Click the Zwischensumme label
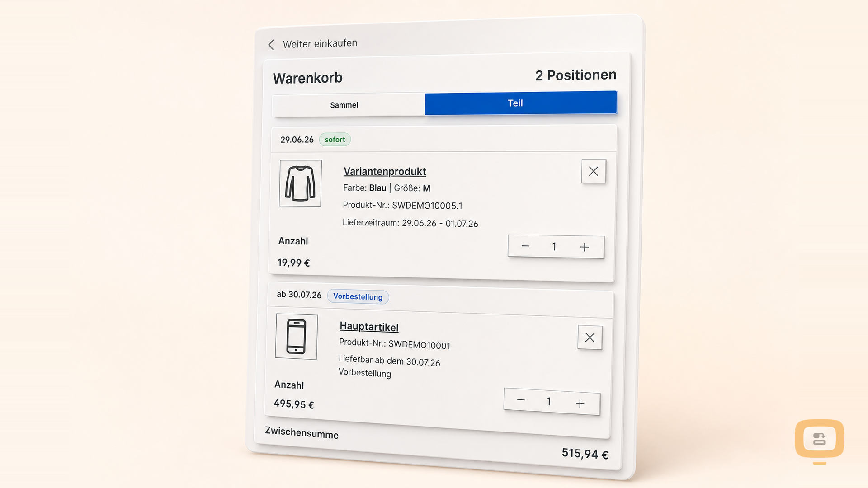The image size is (868, 488). [302, 433]
